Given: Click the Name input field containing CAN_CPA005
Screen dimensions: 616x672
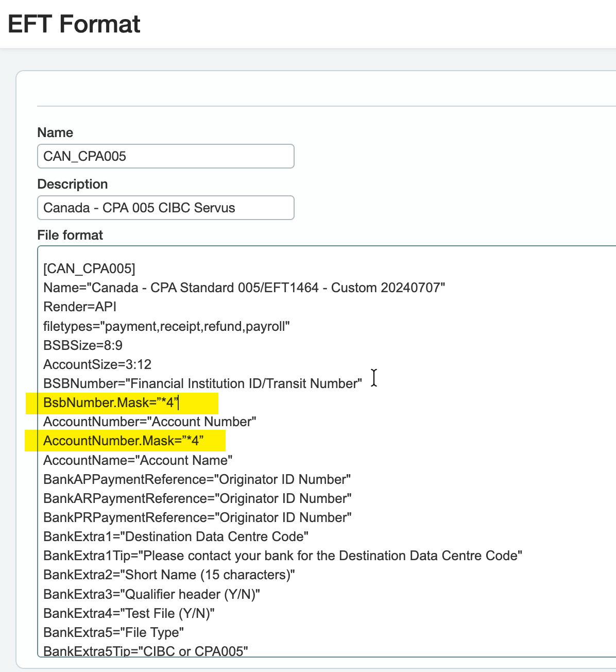Looking at the screenshot, I should click(165, 156).
